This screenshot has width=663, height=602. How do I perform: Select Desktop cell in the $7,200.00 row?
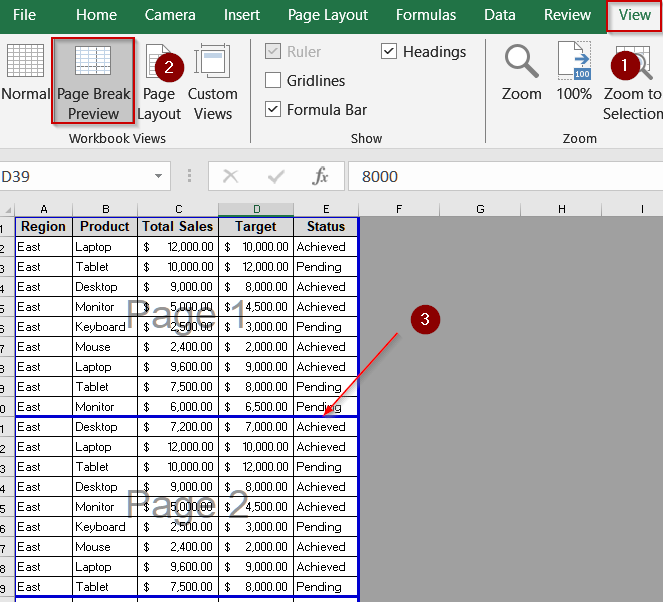point(105,427)
